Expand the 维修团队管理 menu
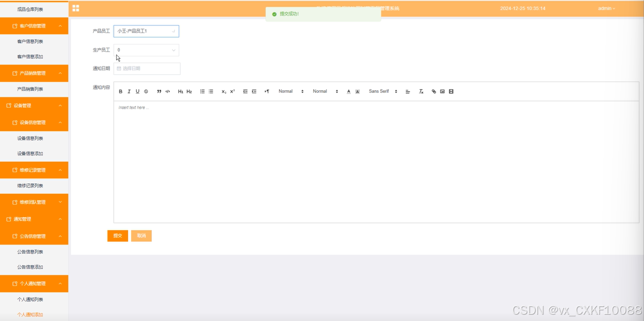The height and width of the screenshot is (321, 644). coord(34,202)
